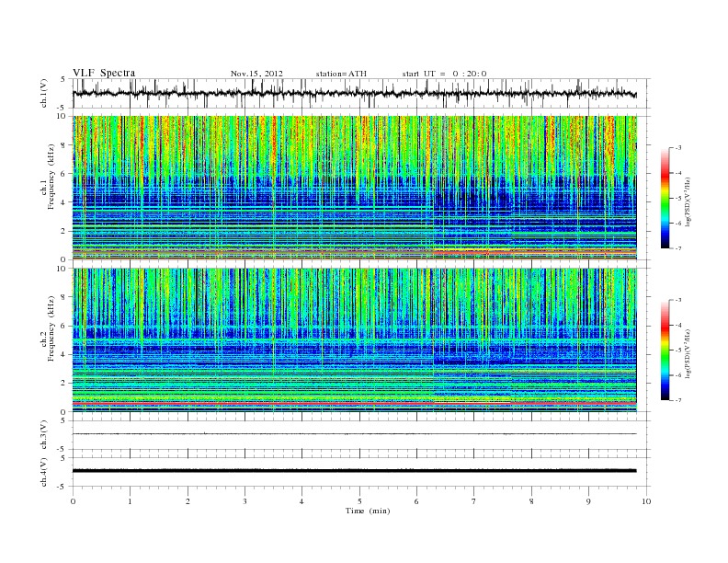Click the '8' kHz tick of ch.2 spectrogram
Image resolution: width=728 pixels, height=563 pixels.
64,297
